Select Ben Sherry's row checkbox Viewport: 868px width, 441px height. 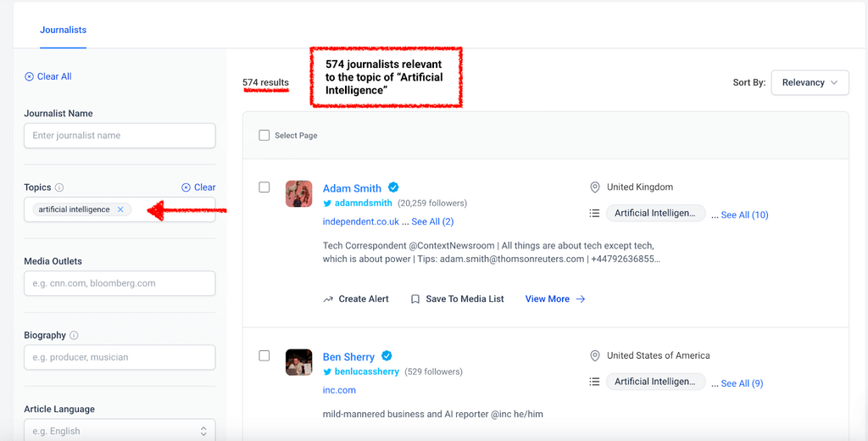(x=264, y=356)
